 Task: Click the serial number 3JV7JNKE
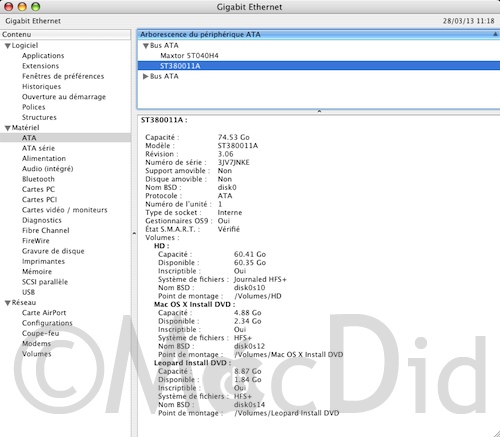233,162
